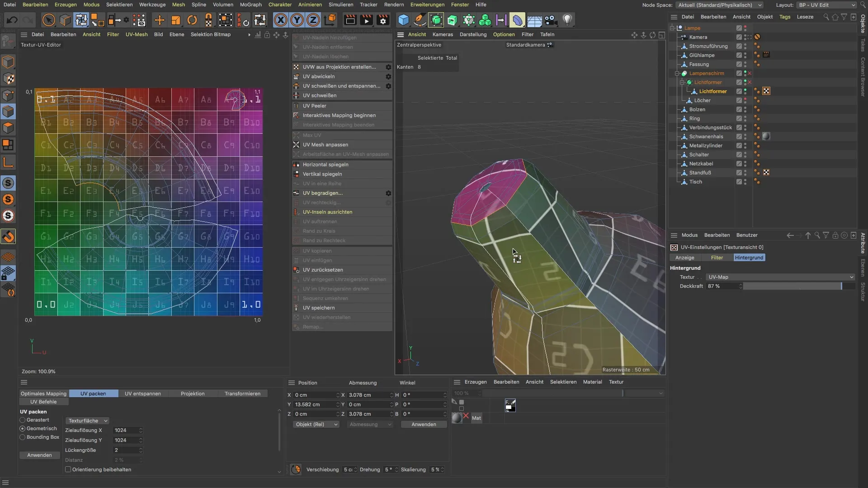868x488 pixels.
Task: Open the MoGraph menu in the menu bar
Action: [250, 5]
